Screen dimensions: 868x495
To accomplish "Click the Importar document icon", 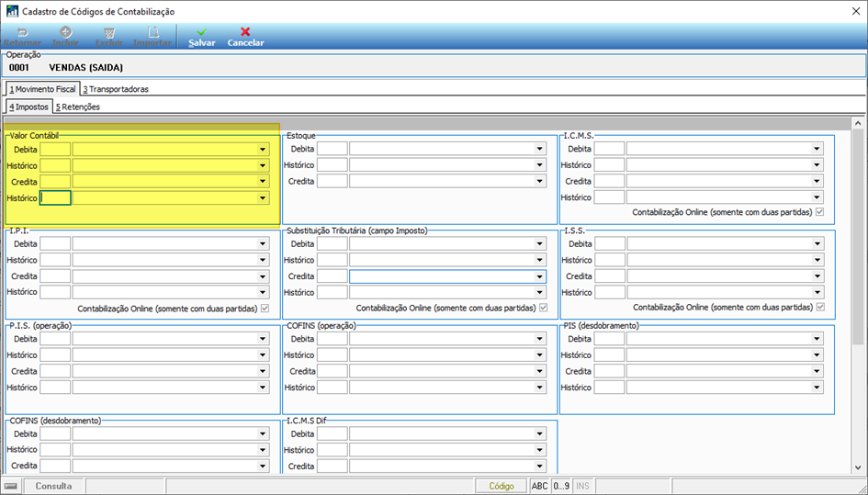I will (152, 32).
